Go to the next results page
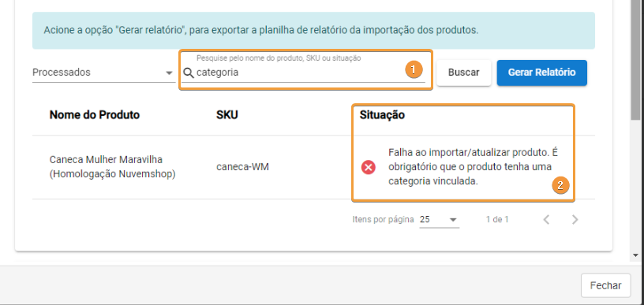 tap(575, 220)
